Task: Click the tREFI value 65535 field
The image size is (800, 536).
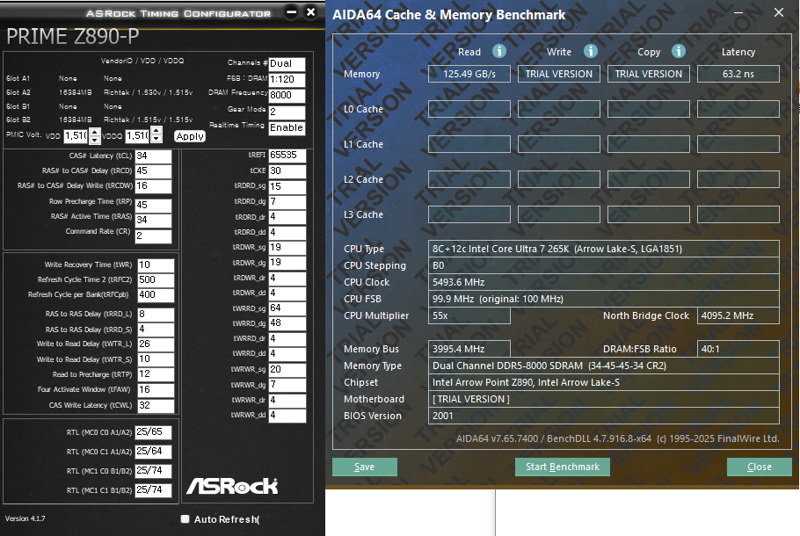Action: click(287, 156)
